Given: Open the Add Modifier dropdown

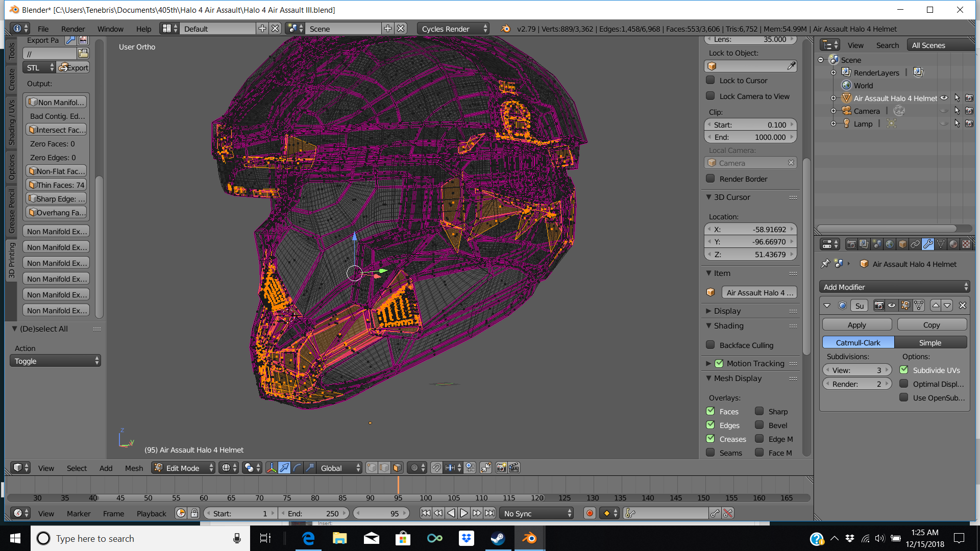Looking at the screenshot, I should 894,287.
